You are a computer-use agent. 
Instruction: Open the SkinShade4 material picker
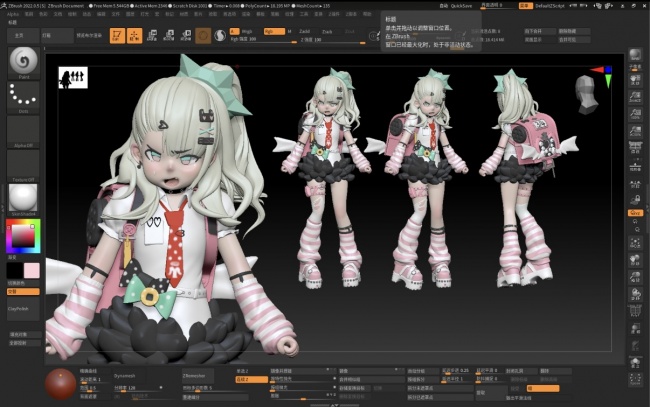24,200
